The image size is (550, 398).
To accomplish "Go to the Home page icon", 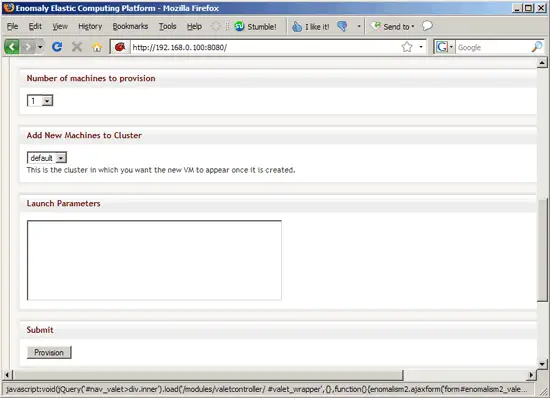I will coord(97,47).
